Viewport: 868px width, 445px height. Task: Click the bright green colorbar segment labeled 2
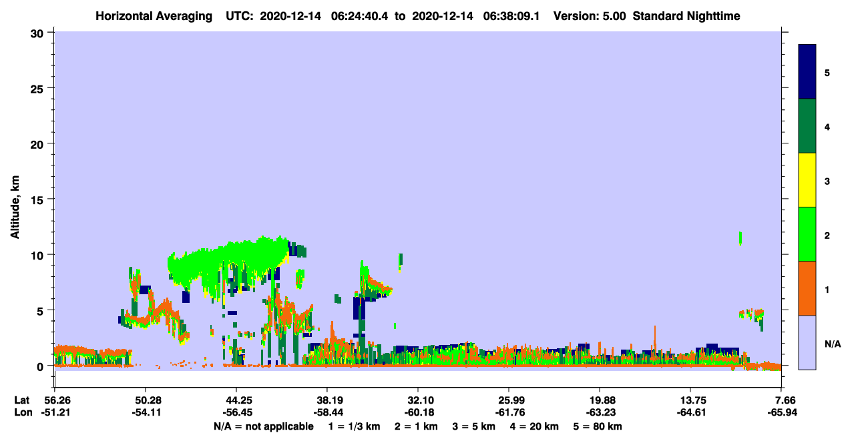(807, 234)
